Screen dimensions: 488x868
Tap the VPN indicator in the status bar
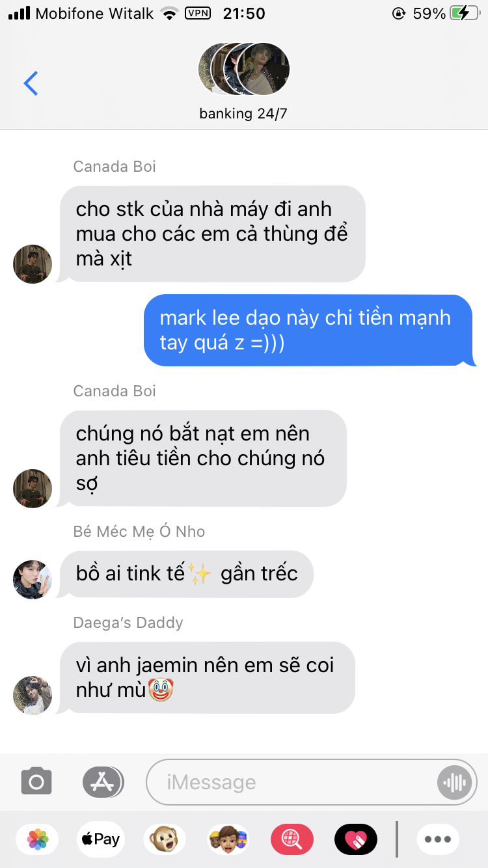198,13
